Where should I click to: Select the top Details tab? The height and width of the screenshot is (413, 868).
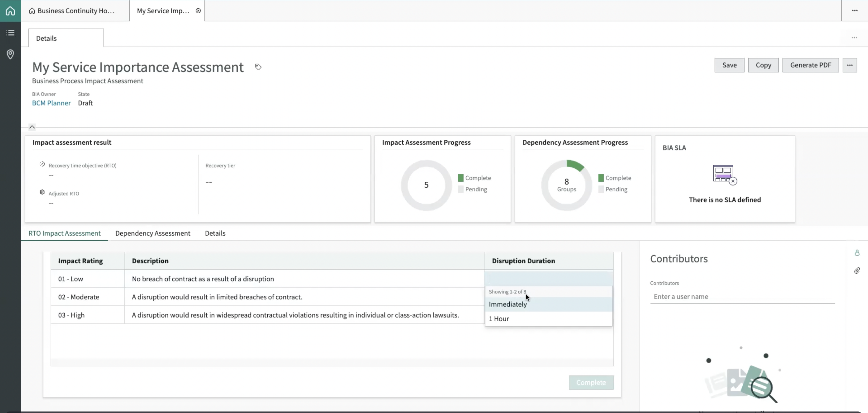tap(66, 38)
